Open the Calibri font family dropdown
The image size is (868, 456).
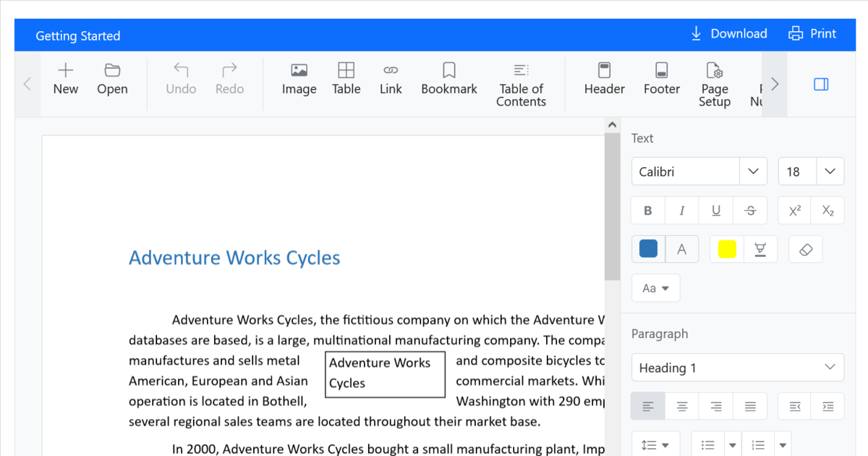[x=753, y=172]
